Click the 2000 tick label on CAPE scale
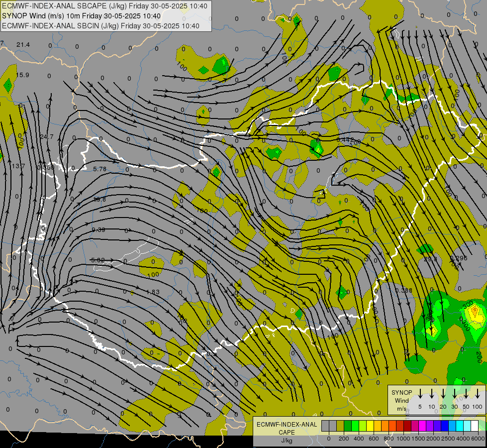The height and width of the screenshot is (448, 487). pyautogui.click(x=433, y=439)
